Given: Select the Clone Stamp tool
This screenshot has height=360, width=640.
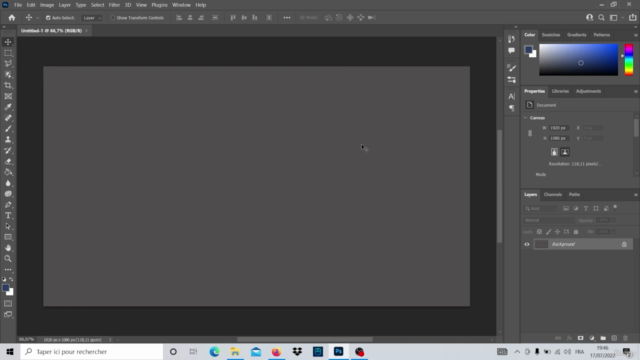Looking at the screenshot, I should (8, 140).
